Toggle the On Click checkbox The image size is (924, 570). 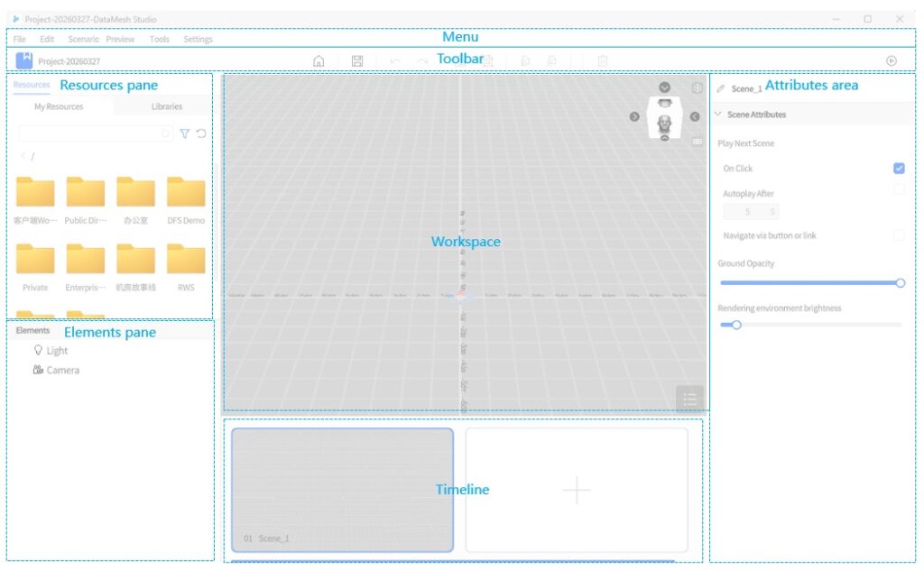coord(899,168)
